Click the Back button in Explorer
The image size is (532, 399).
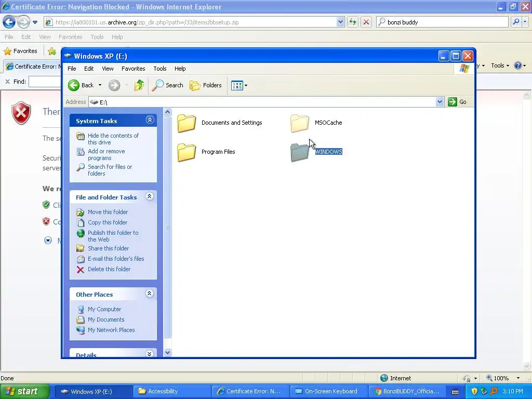(x=81, y=85)
